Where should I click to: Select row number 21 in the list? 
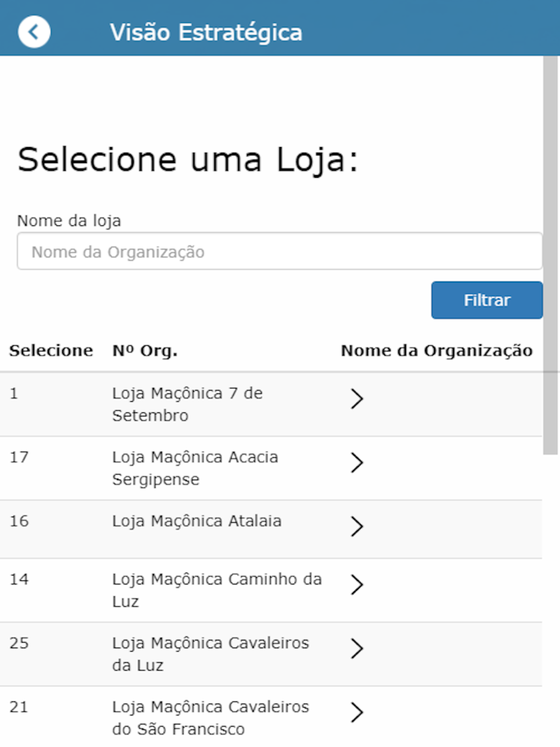(19, 707)
